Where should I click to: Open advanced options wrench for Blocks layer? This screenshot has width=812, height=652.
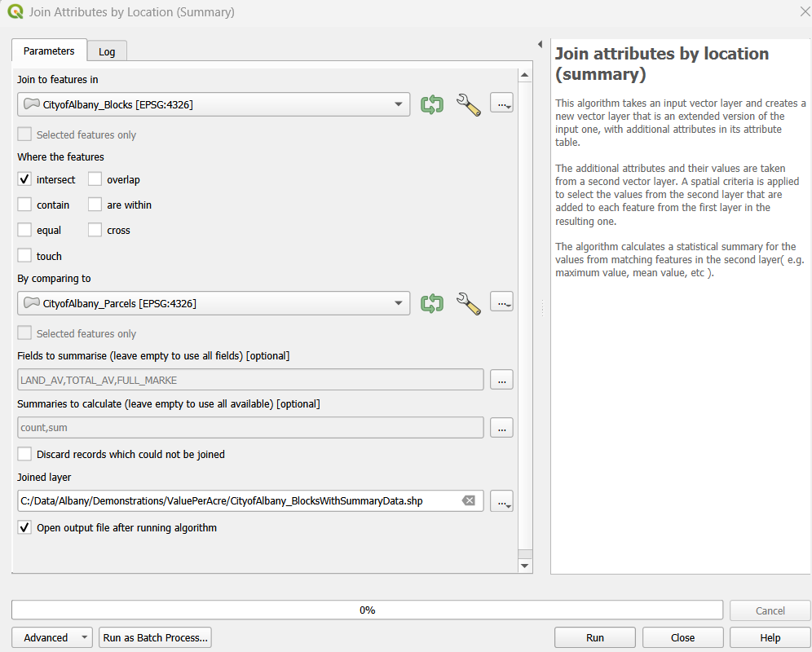pyautogui.click(x=468, y=104)
